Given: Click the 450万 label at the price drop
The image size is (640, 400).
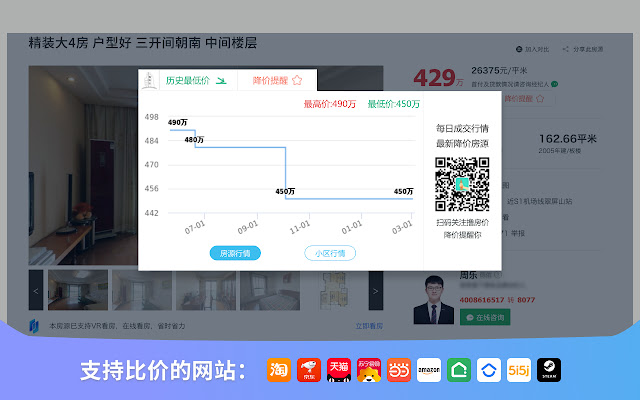Looking at the screenshot, I should pyautogui.click(x=285, y=191).
